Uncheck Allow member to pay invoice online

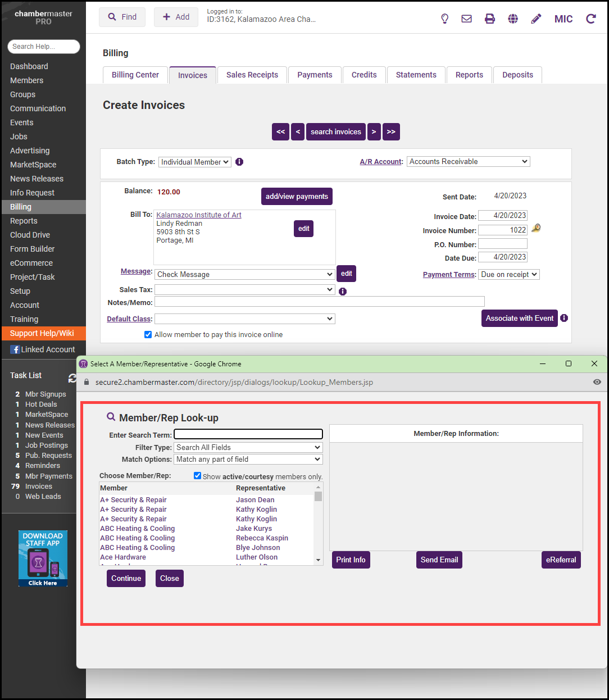click(148, 335)
